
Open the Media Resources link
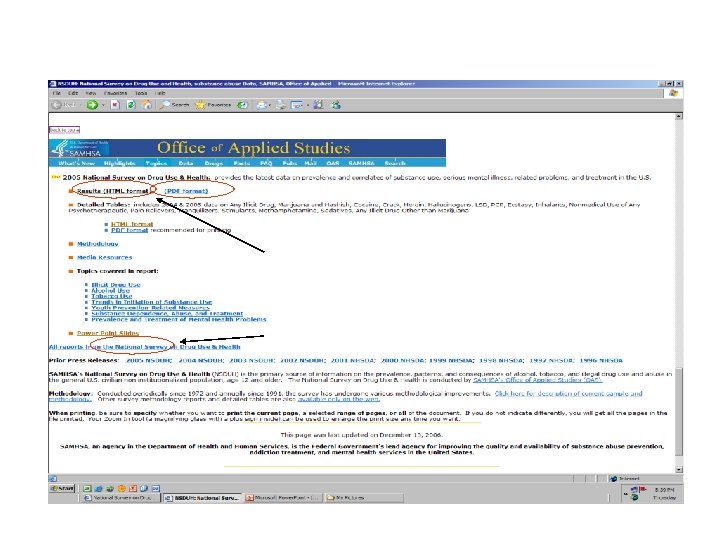coord(104,258)
